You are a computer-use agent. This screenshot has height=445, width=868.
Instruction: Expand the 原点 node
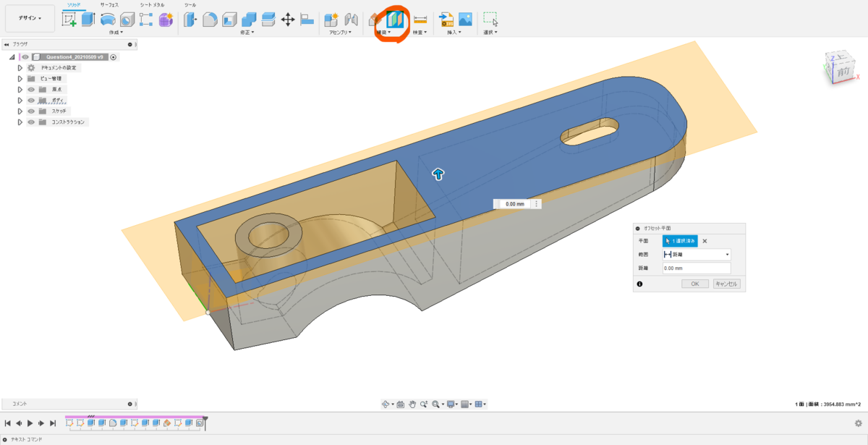[20, 89]
